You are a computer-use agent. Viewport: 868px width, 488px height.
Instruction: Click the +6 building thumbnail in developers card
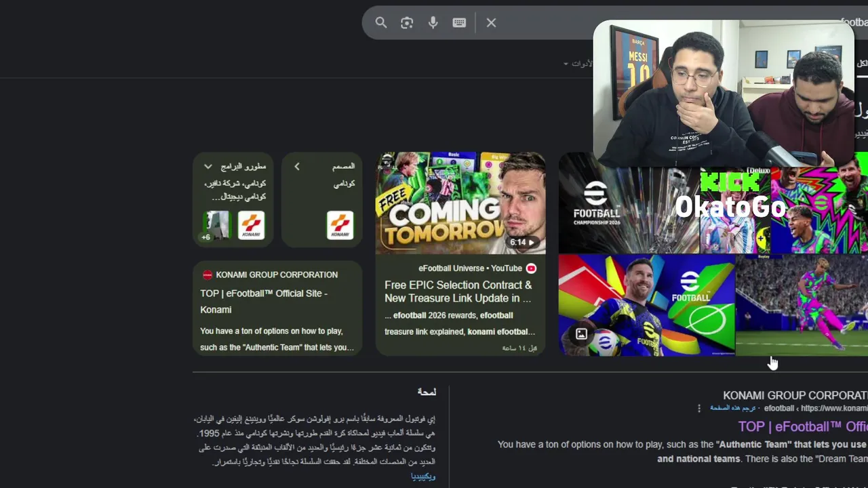(217, 226)
